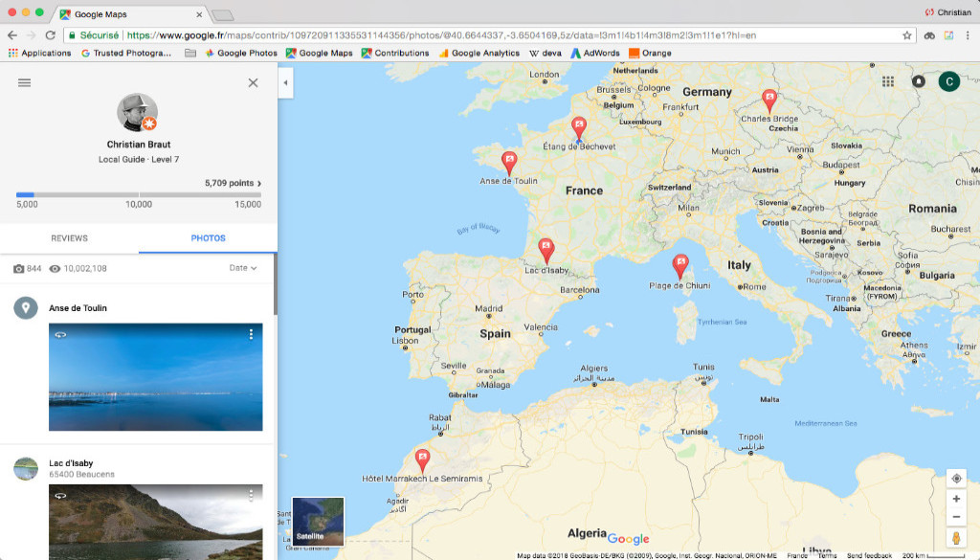Open the hamburger menu in side panel
The height and width of the screenshot is (560, 980).
24,83
